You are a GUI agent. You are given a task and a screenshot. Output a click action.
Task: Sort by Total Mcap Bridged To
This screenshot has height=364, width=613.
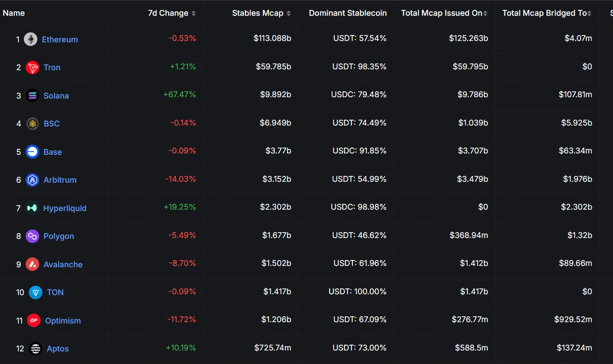pyautogui.click(x=547, y=13)
